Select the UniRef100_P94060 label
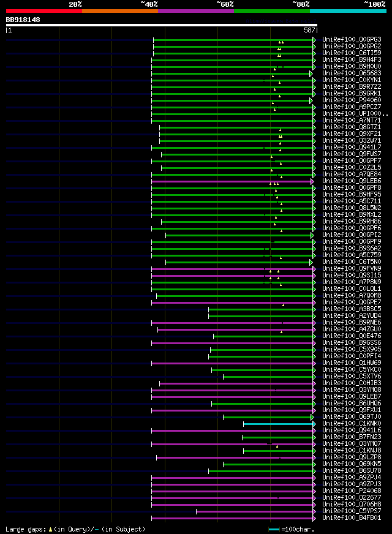Screen dimensions: 392x534 point(352,100)
